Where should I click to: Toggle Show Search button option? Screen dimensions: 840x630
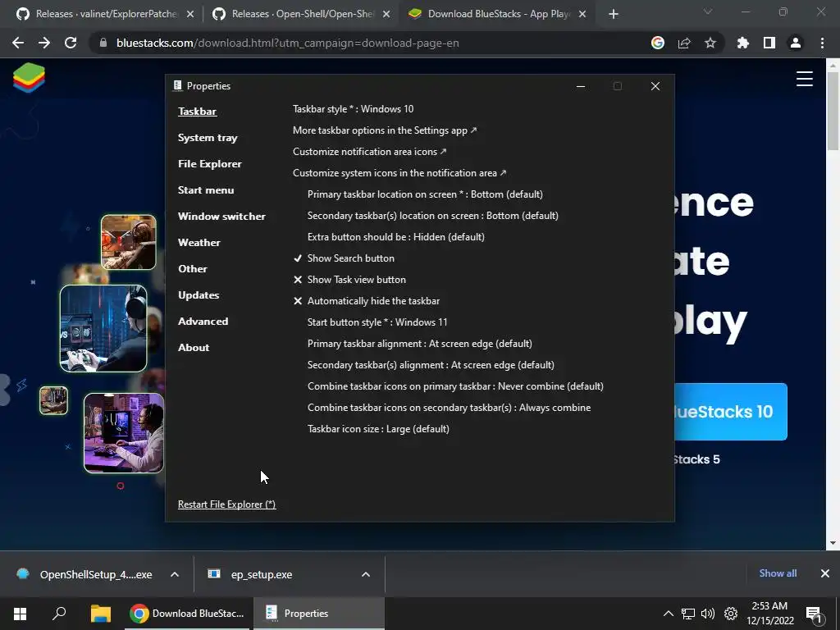(x=344, y=258)
